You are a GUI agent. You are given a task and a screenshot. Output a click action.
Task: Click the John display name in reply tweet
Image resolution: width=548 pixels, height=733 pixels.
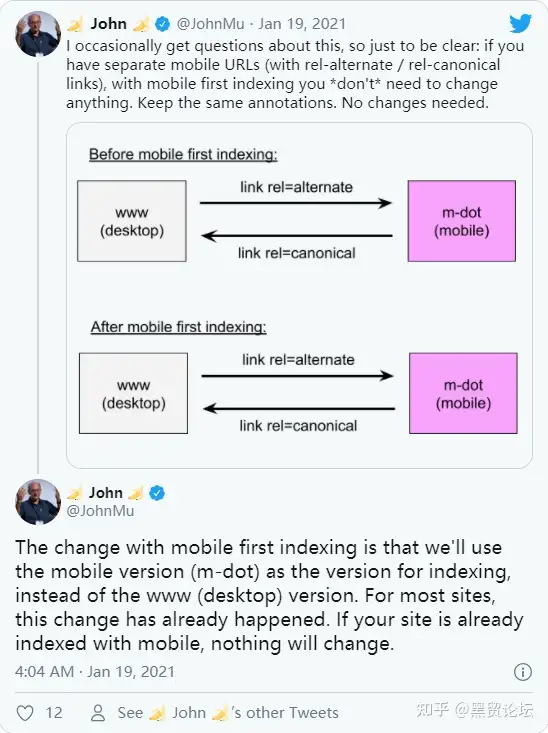106,493
